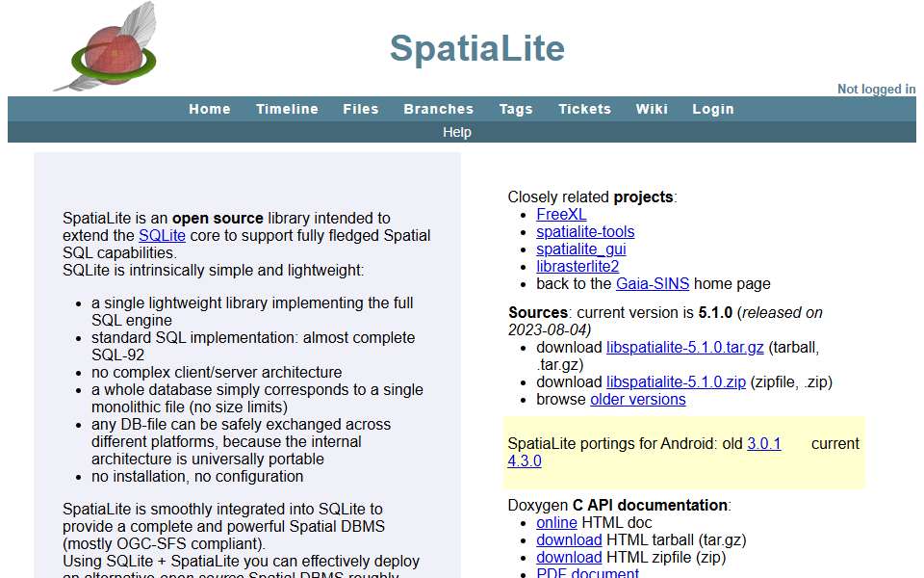The image size is (924, 578).
Task: Click the 'no installation, no configuration' bullet
Action: (196, 477)
